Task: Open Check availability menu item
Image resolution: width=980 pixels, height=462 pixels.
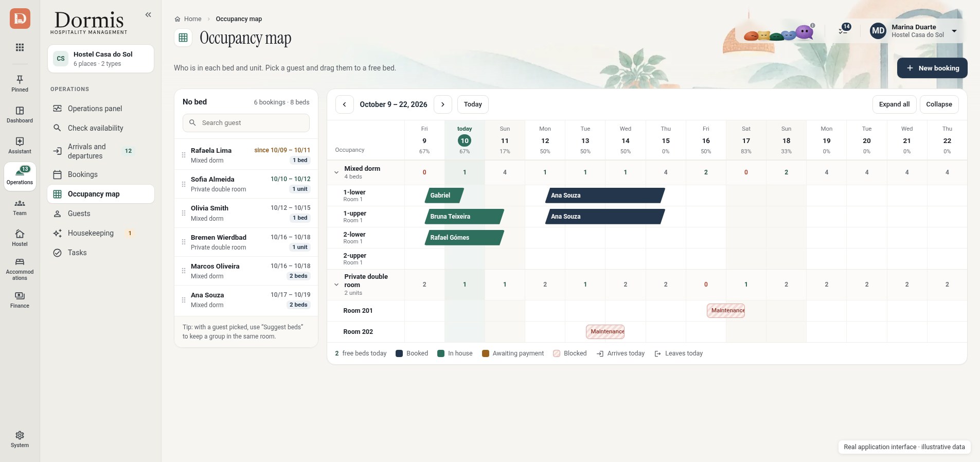Action: (101, 128)
